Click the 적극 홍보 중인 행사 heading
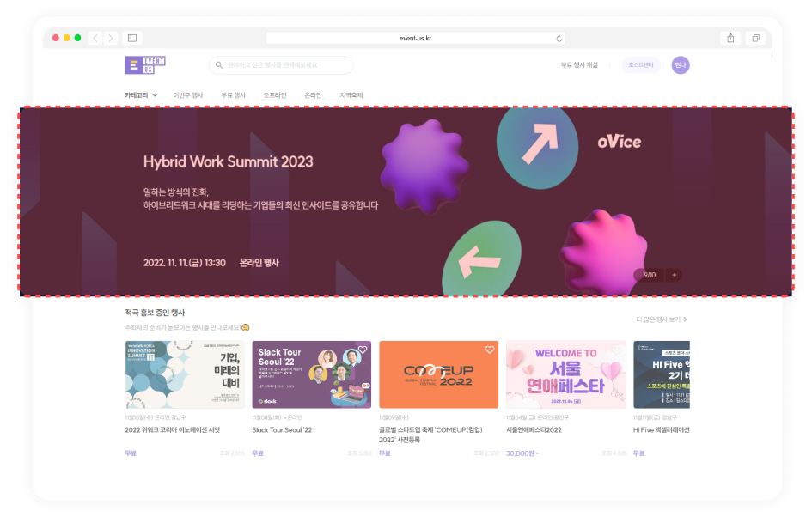 tap(155, 313)
